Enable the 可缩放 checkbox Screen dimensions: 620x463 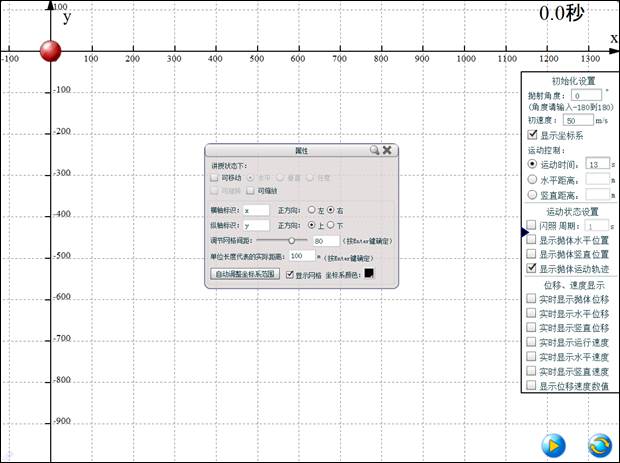tap(251, 190)
